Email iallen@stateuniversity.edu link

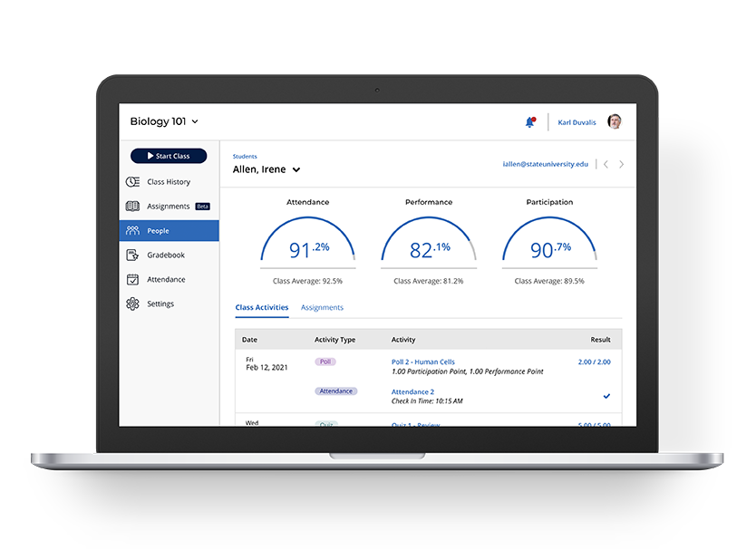pos(546,164)
